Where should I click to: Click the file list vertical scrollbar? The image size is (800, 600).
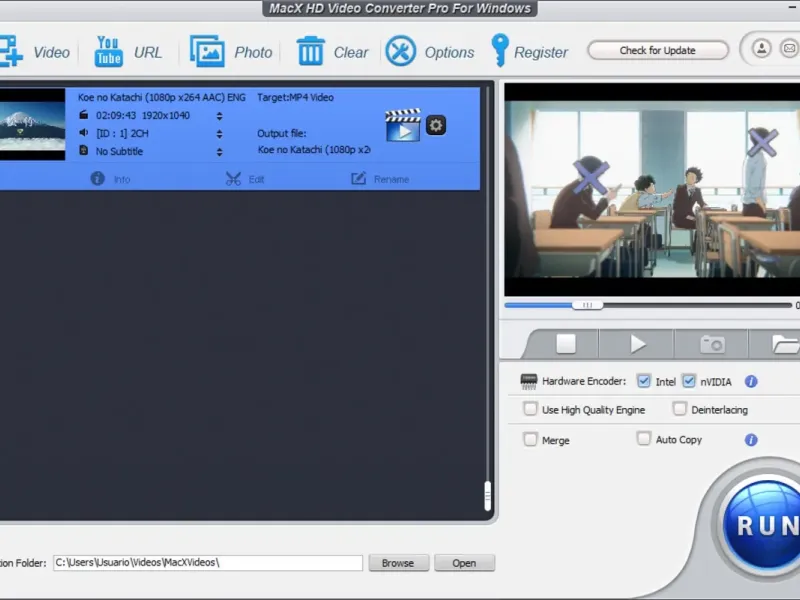(487, 495)
